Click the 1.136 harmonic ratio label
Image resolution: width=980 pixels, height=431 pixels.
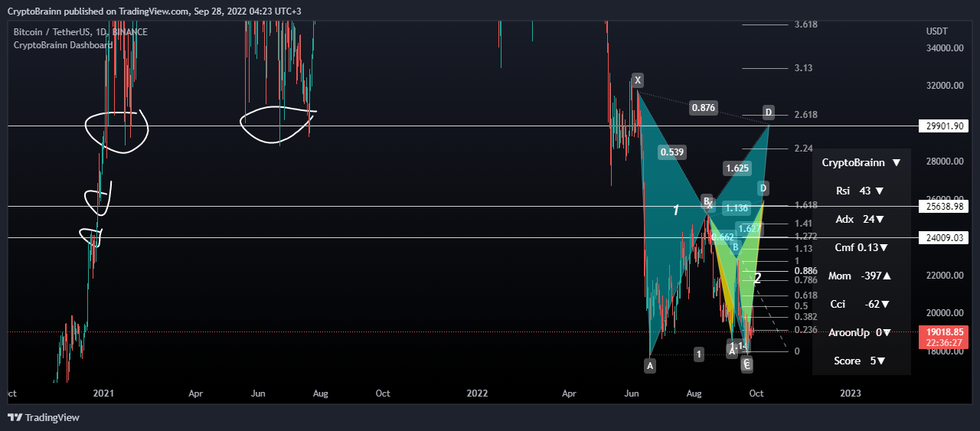click(x=737, y=207)
